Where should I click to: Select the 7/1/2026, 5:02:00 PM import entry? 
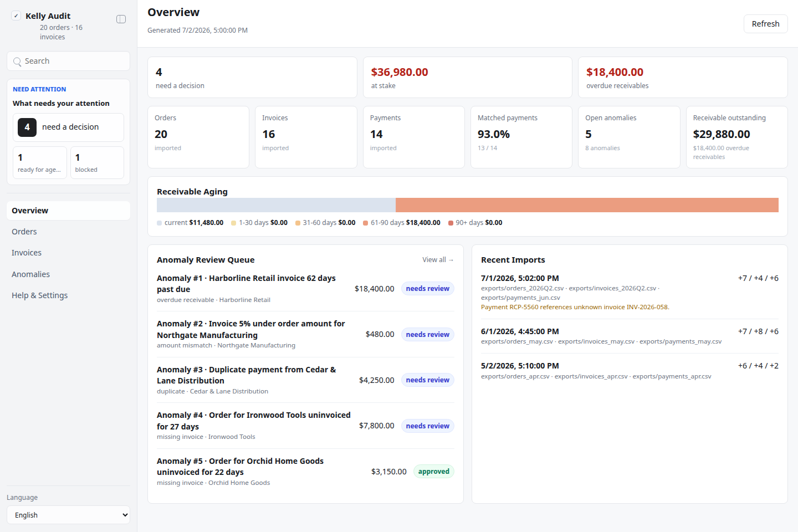[630, 292]
